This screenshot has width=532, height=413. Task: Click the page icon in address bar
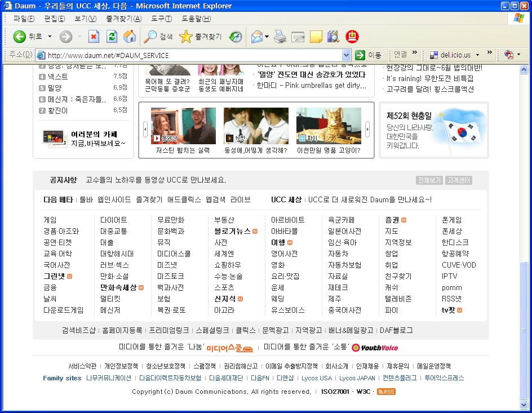click(41, 55)
